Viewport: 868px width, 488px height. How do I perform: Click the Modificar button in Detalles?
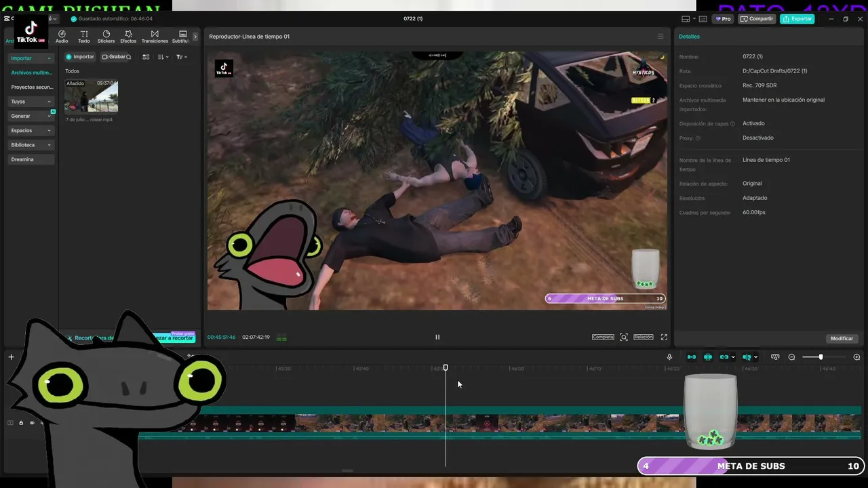[842, 338]
